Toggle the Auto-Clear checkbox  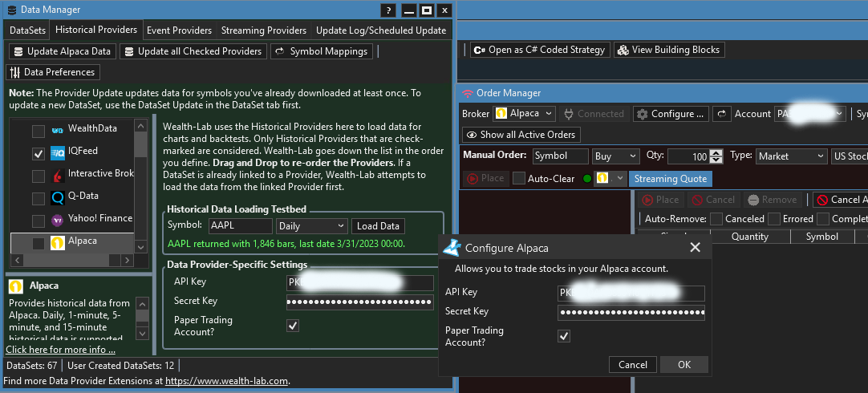pos(519,178)
